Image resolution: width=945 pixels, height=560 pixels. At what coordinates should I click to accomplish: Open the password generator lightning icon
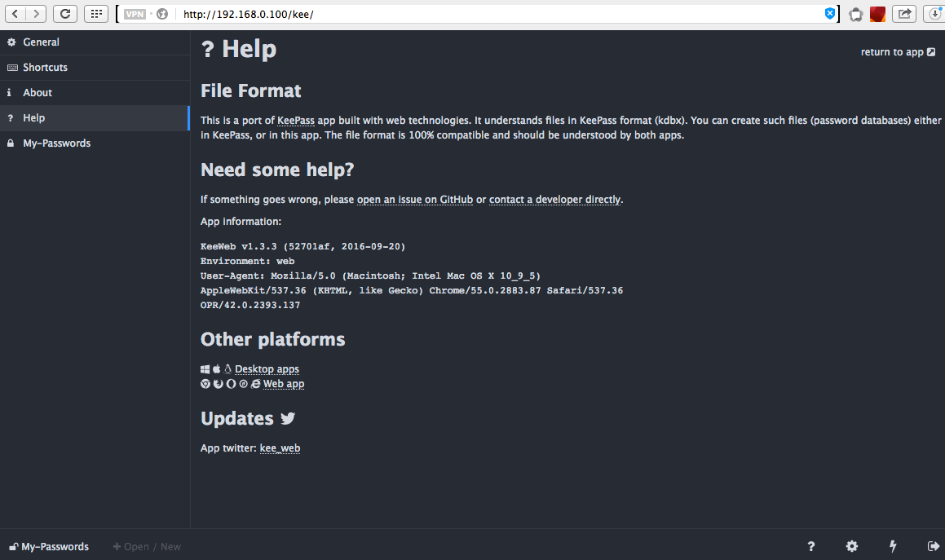pyautogui.click(x=893, y=546)
